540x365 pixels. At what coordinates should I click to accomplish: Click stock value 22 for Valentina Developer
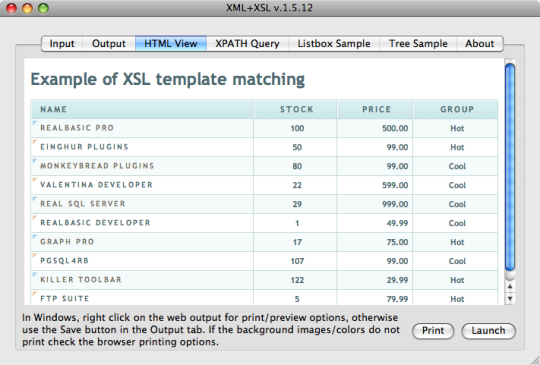297,185
